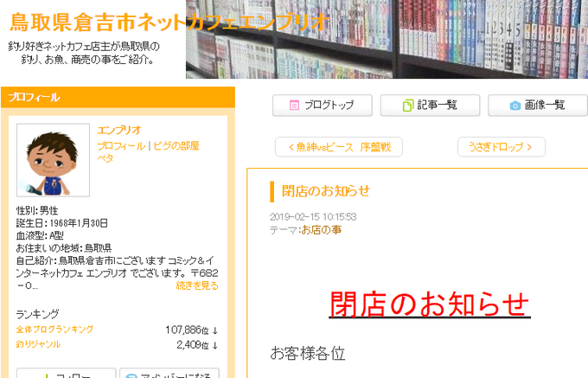Open the 画像一覧 image list
This screenshot has width=588, height=378.
tap(537, 106)
